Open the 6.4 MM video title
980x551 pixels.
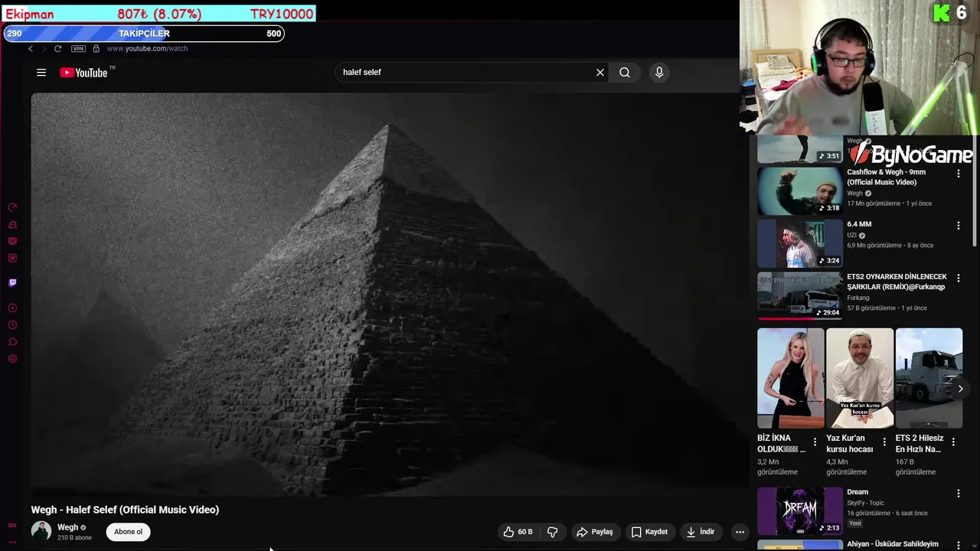coord(859,224)
